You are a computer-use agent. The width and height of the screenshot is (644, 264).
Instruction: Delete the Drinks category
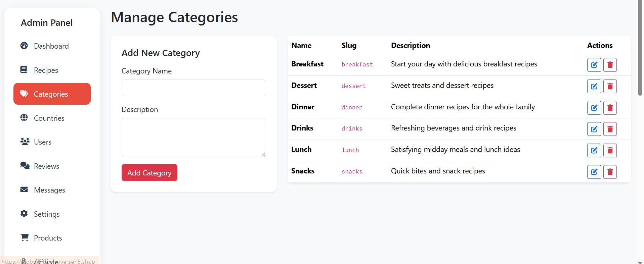coord(610,129)
